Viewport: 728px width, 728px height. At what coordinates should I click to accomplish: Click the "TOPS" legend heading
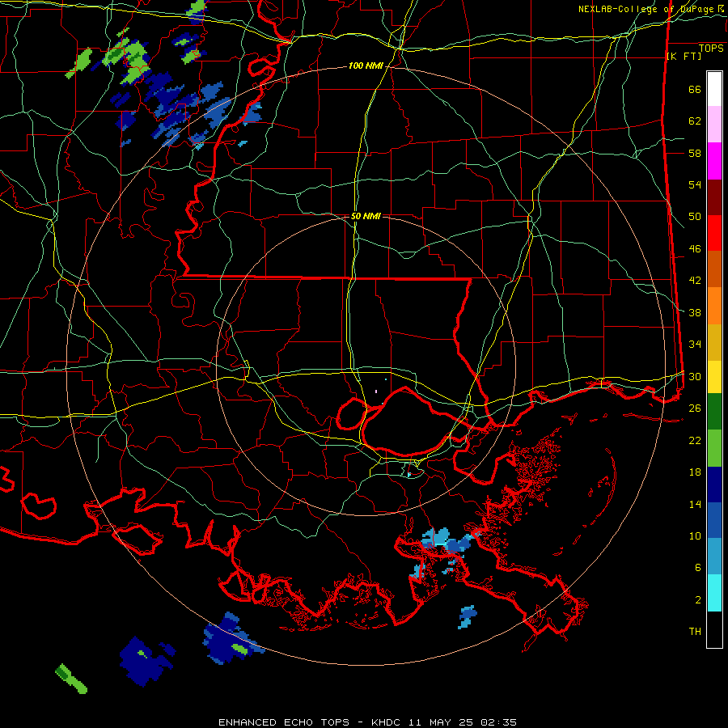coord(711,49)
